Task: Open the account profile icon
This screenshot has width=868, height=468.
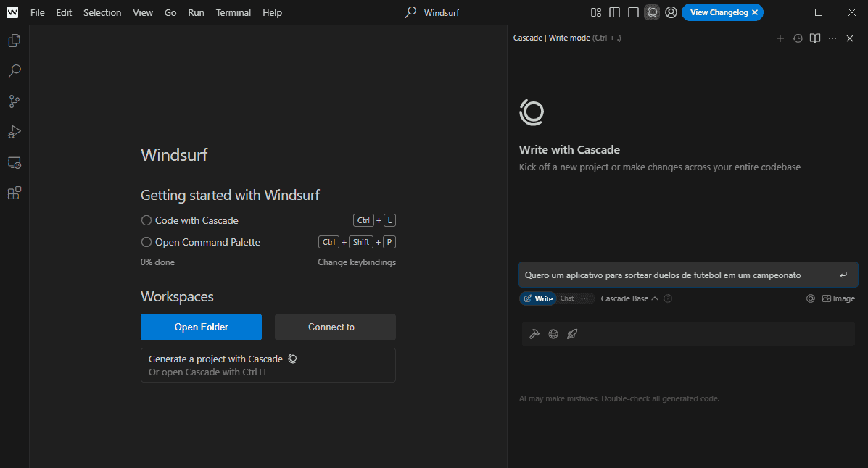Action: [x=671, y=12]
